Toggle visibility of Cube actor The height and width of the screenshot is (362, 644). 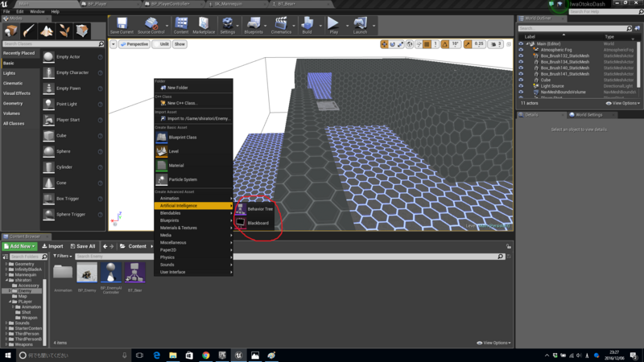click(x=521, y=80)
